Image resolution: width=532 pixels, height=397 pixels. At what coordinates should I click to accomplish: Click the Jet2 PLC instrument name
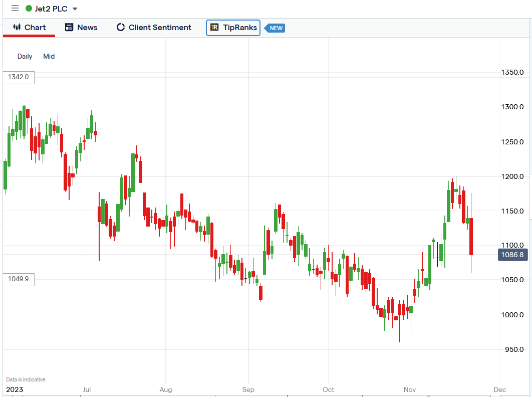click(51, 9)
